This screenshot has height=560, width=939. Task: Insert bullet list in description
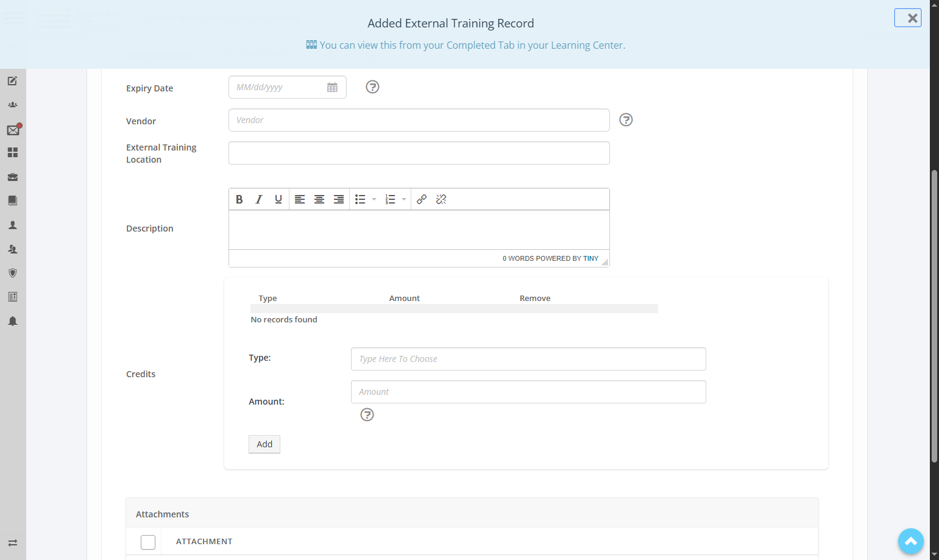(x=360, y=199)
